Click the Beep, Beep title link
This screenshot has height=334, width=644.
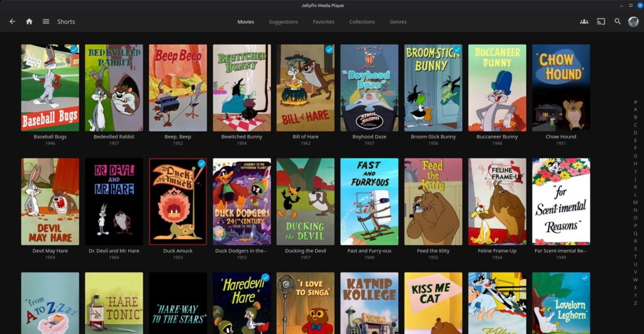tap(178, 136)
